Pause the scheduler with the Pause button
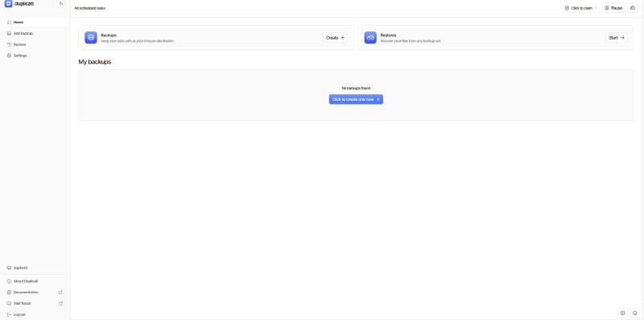Screen dimensions: 644x320 (613, 8)
